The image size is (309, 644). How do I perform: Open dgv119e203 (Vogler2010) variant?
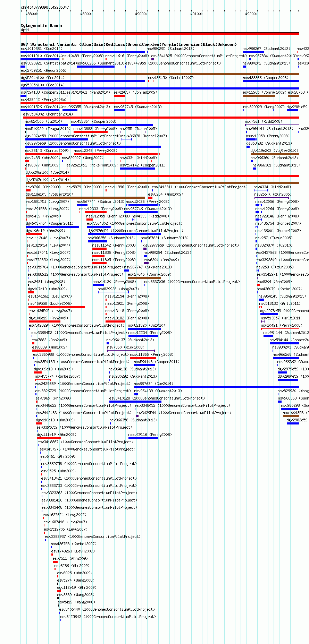tap(274, 151)
